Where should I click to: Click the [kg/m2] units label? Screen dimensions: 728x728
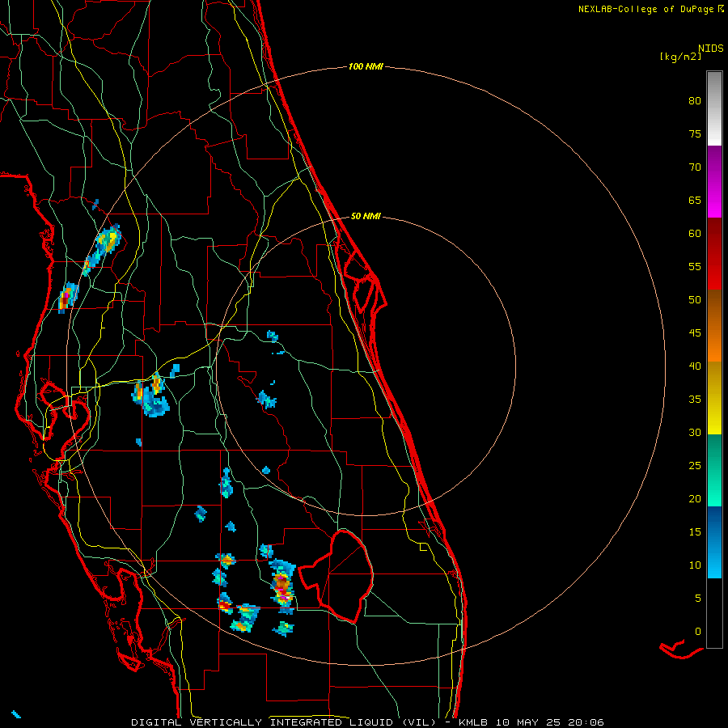(x=680, y=57)
